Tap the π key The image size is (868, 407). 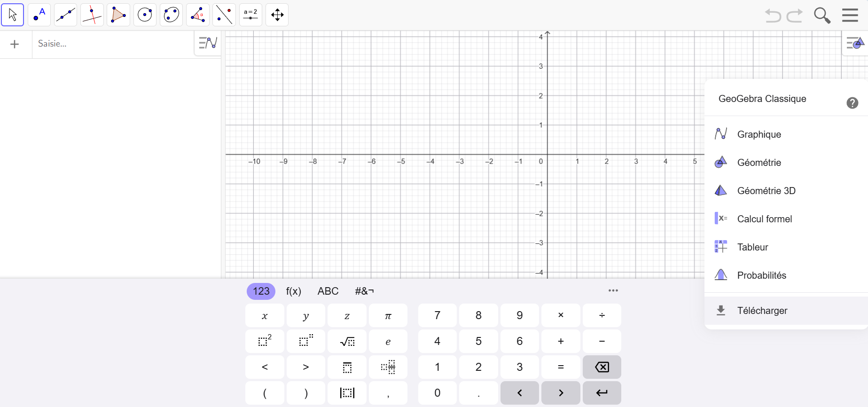tap(388, 315)
